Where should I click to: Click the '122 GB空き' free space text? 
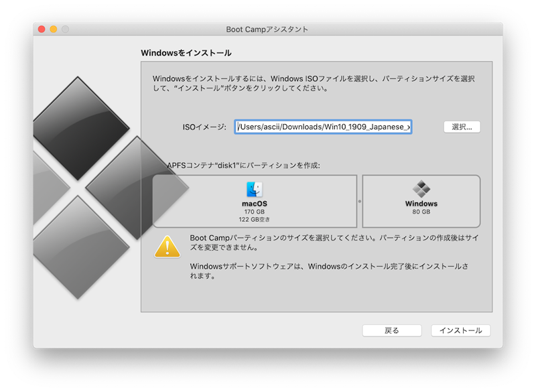pyautogui.click(x=254, y=219)
